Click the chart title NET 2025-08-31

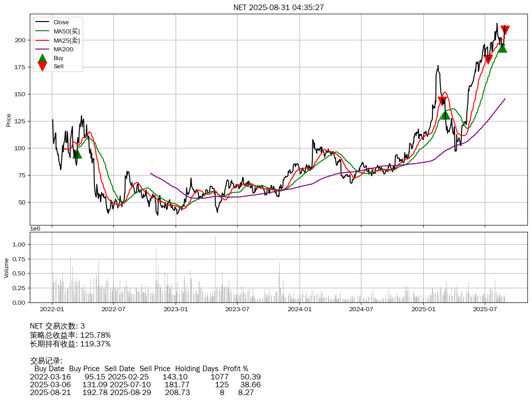click(x=278, y=7)
